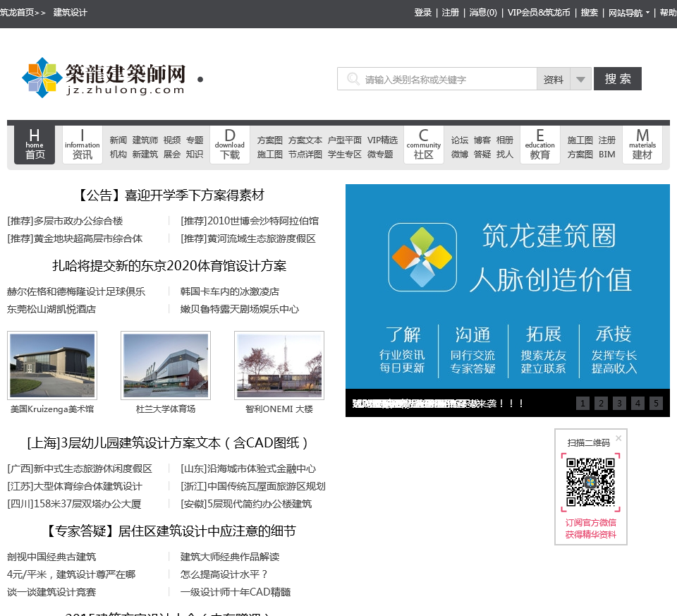Screen dimensions: 677x616
Task: Open 学生专区 in the download menu
Action: click(345, 155)
